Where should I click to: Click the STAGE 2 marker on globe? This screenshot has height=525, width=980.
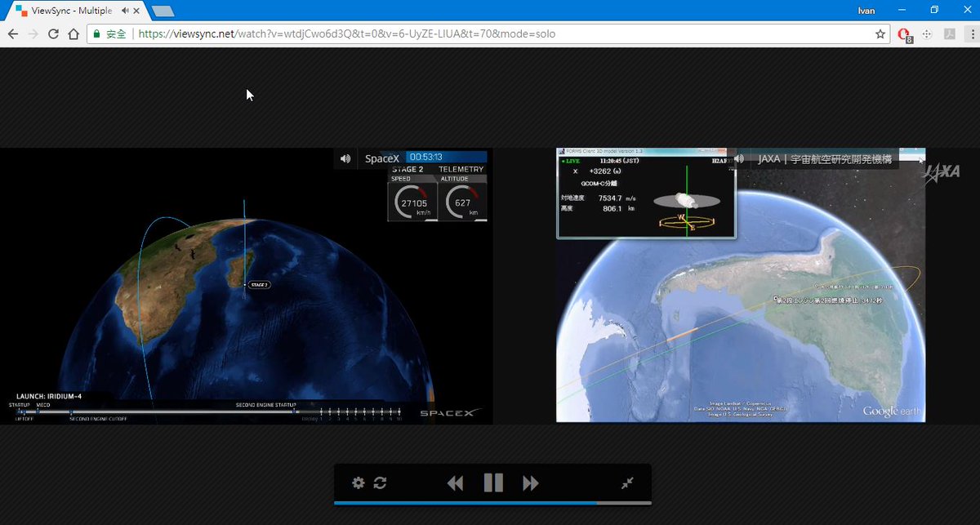click(x=259, y=284)
